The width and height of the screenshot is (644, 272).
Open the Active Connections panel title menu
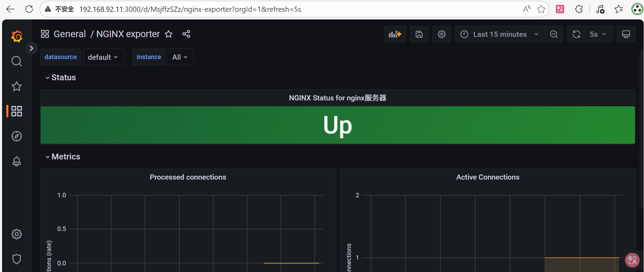(488, 177)
